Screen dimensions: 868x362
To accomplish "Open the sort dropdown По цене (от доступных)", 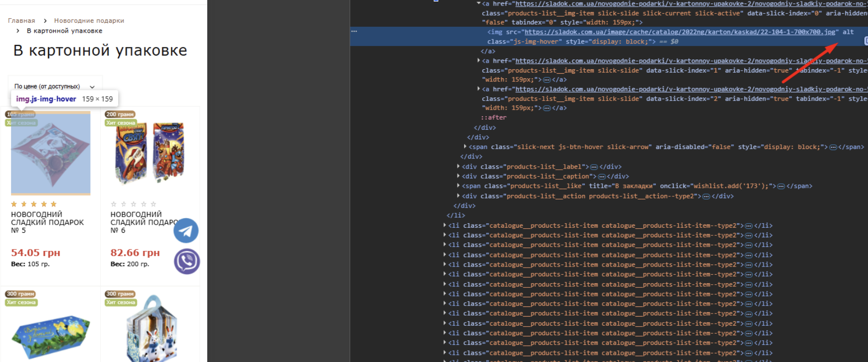I will (55, 86).
